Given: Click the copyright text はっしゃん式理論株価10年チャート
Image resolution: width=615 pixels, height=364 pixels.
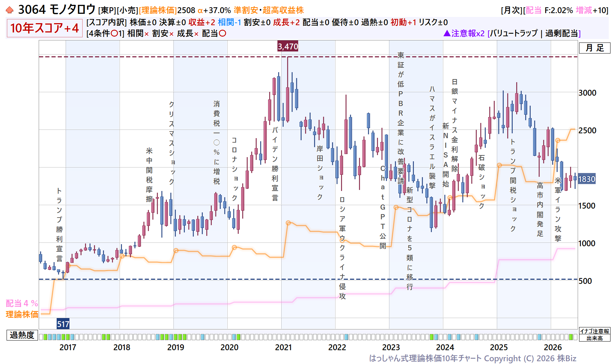Looking at the screenshot, I should pos(425,358).
